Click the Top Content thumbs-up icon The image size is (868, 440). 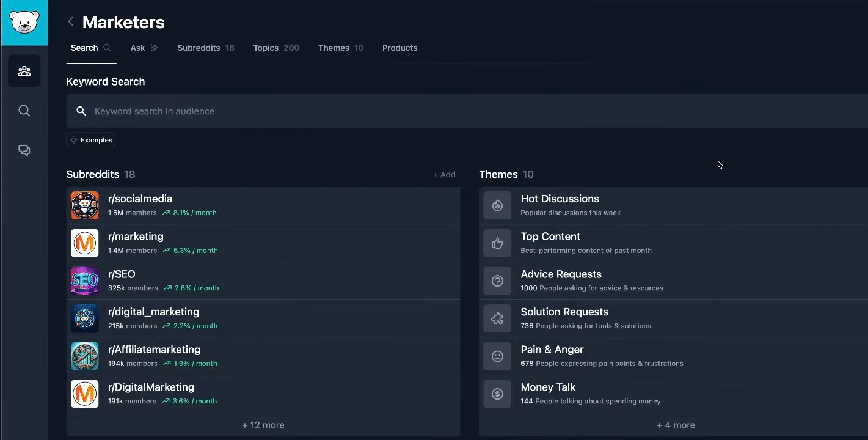pos(497,243)
